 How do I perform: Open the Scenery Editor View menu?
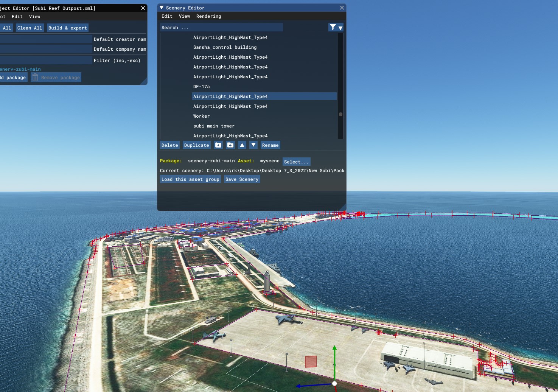click(x=184, y=16)
